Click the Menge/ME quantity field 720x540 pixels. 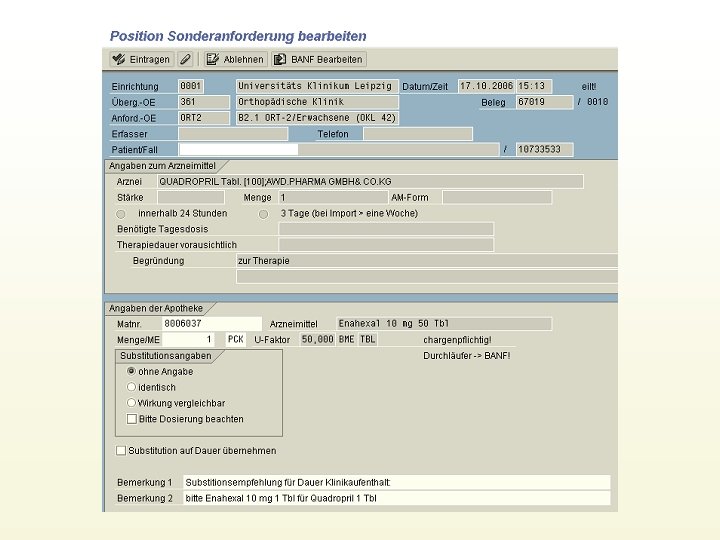(x=188, y=339)
